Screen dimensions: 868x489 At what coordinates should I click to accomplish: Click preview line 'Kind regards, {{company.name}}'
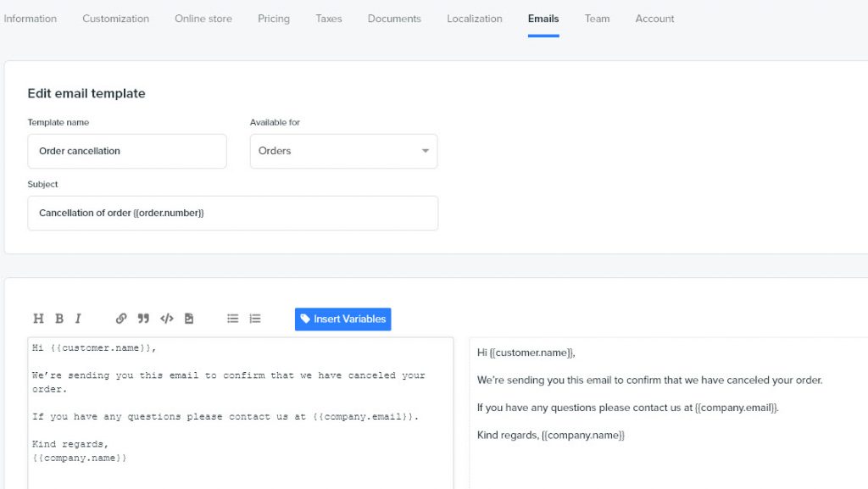551,436
